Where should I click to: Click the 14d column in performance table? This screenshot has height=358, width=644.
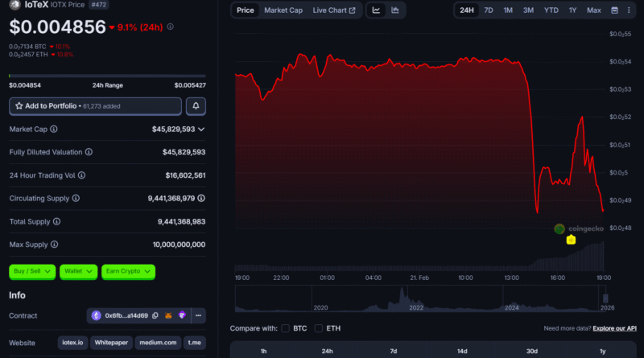coord(462,351)
